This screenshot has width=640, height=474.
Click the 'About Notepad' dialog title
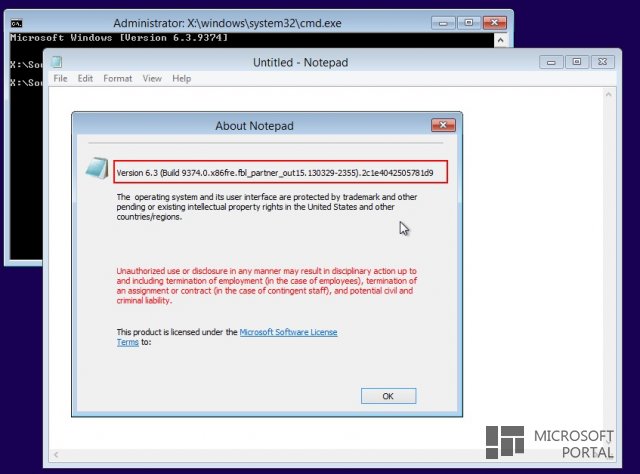click(254, 126)
